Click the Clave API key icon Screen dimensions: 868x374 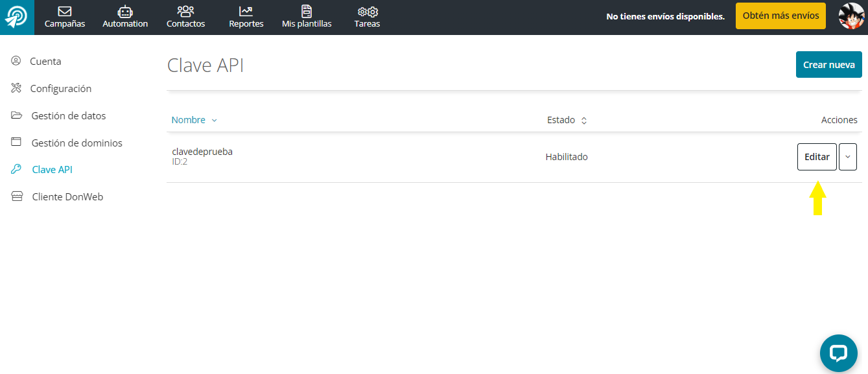(x=17, y=170)
